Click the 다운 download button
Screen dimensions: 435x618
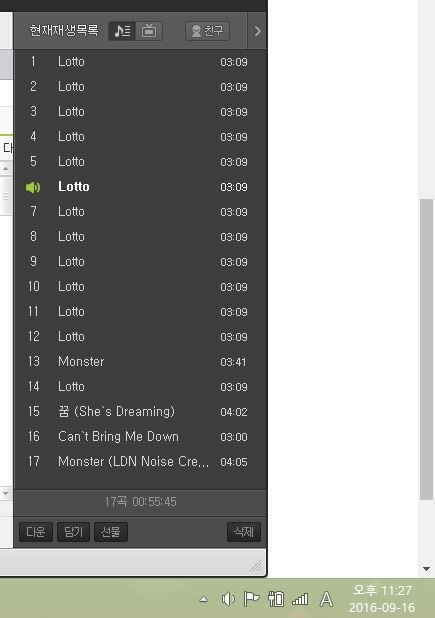(36, 532)
